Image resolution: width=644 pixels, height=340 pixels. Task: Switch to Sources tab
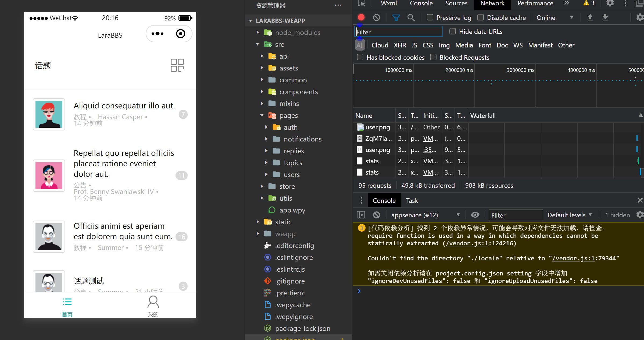tap(456, 3)
